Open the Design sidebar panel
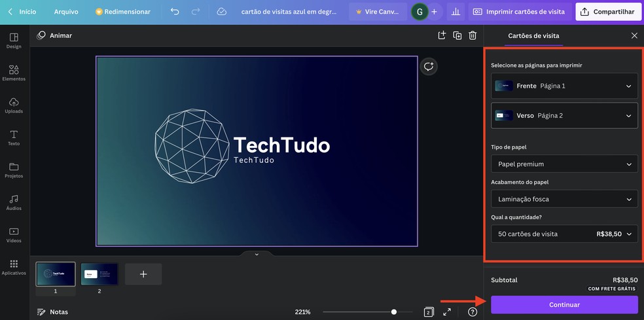Image resolution: width=644 pixels, height=320 pixels. pyautogui.click(x=14, y=41)
